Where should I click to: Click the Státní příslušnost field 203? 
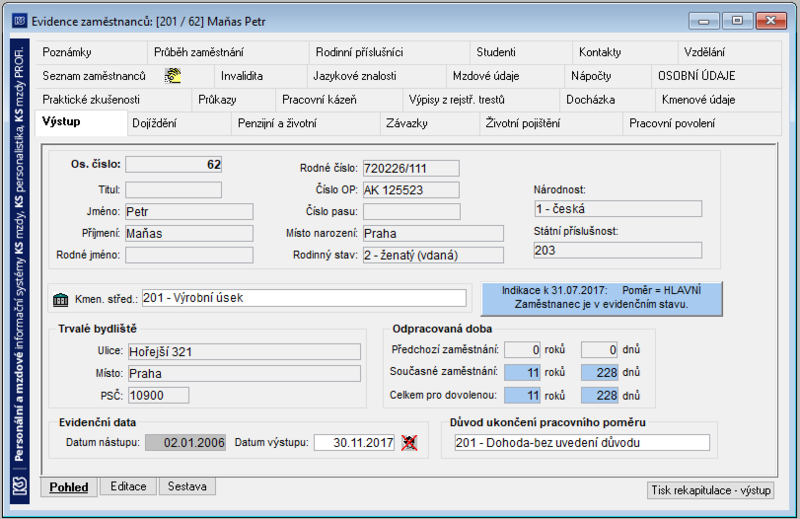tap(618, 250)
